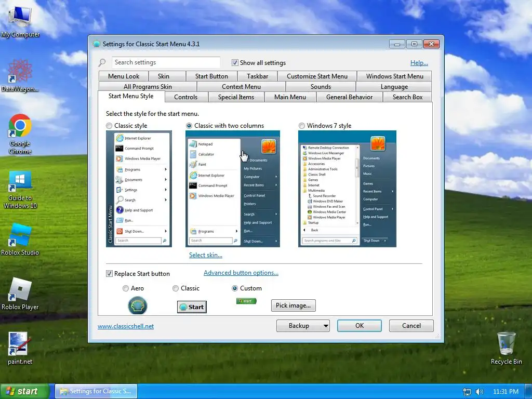Click Settings for Classic Start taskbar item

pyautogui.click(x=96, y=392)
